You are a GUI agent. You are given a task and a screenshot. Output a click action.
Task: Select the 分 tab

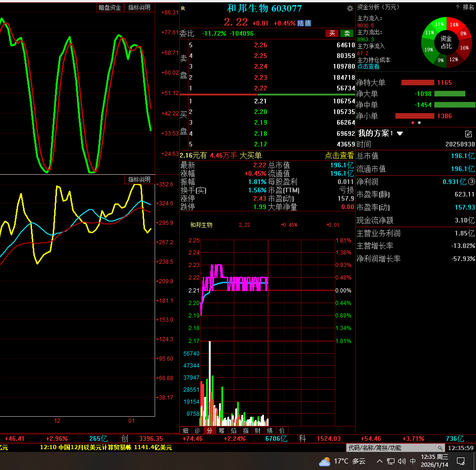[x=209, y=431]
